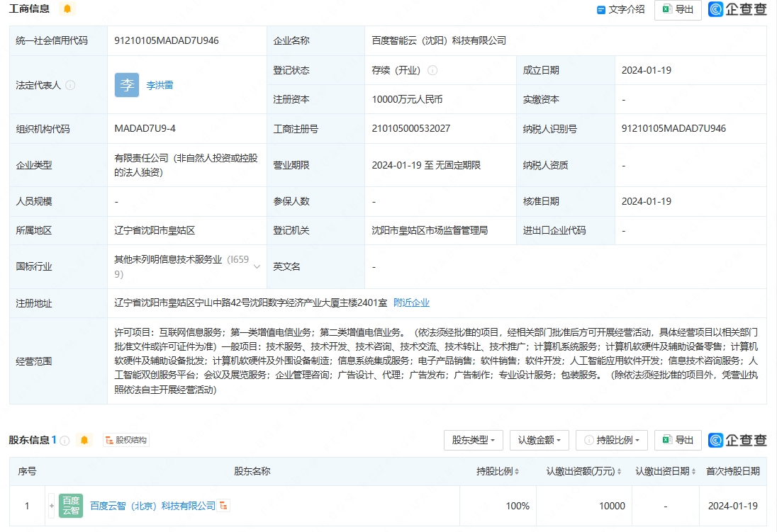Click equity chart icon after shareholder name
Image resolution: width=777 pixels, height=532 pixels.
tap(223, 506)
